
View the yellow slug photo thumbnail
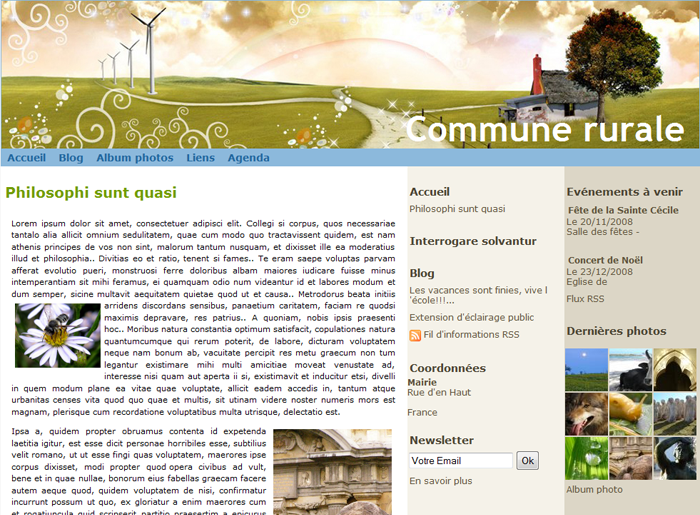coord(630,414)
